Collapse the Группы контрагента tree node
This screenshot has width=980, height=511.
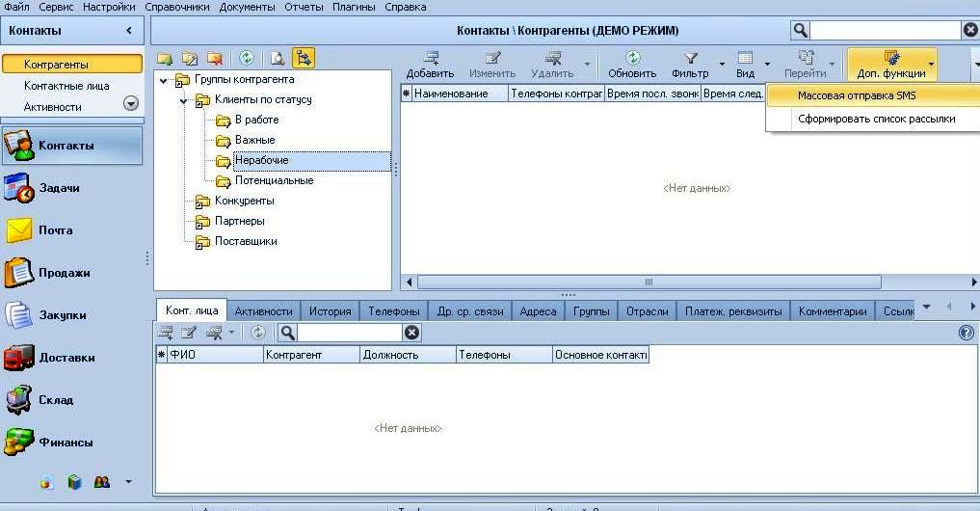(x=163, y=80)
